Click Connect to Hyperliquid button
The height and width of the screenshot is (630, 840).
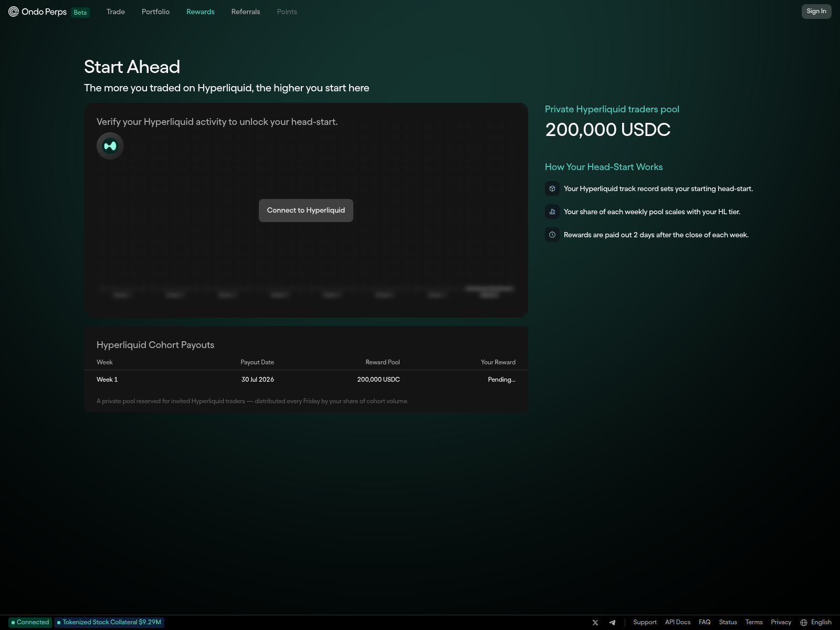tap(306, 211)
